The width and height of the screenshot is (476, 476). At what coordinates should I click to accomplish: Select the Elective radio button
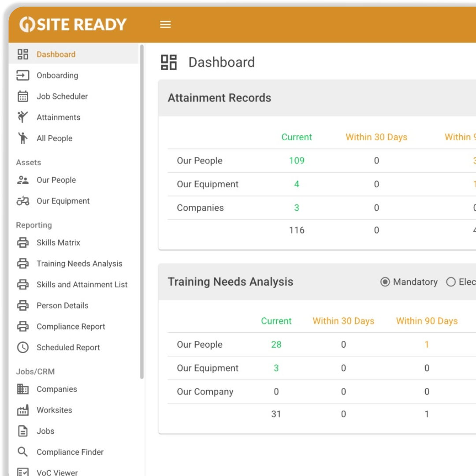(x=450, y=282)
